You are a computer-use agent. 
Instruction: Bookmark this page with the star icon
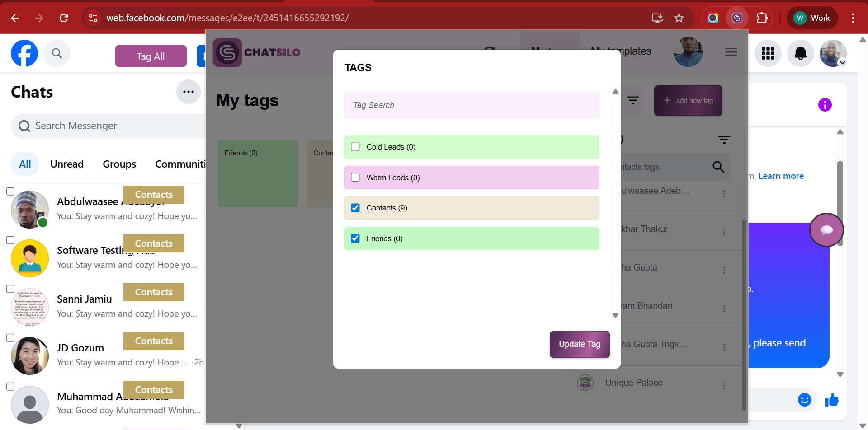(679, 18)
